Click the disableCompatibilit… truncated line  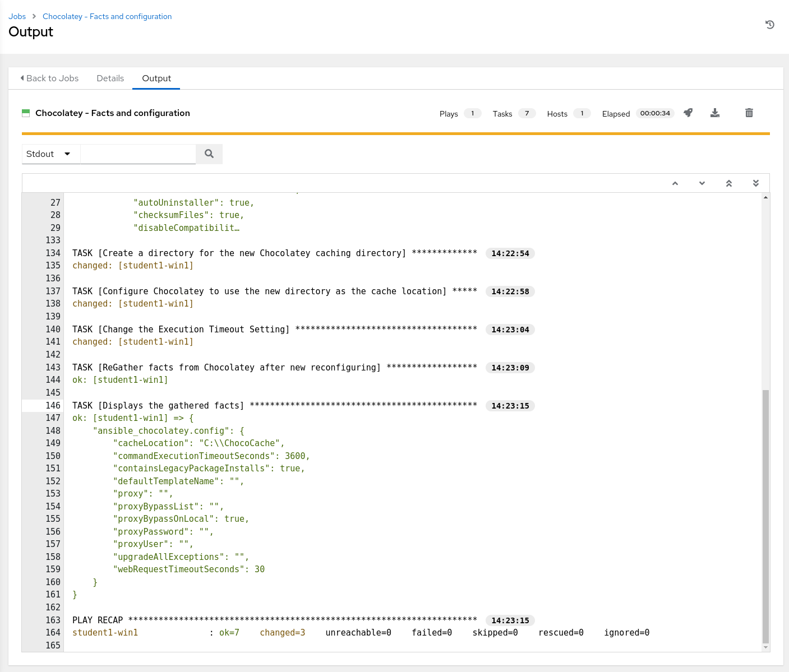(x=186, y=228)
